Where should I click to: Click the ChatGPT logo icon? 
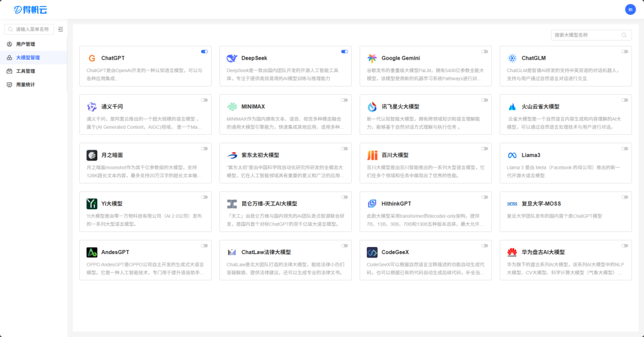92,58
